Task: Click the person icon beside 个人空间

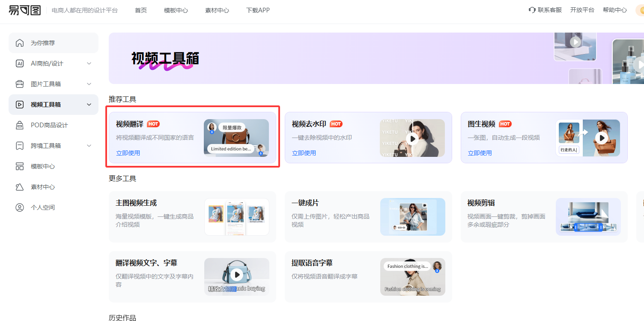Action: coord(20,207)
